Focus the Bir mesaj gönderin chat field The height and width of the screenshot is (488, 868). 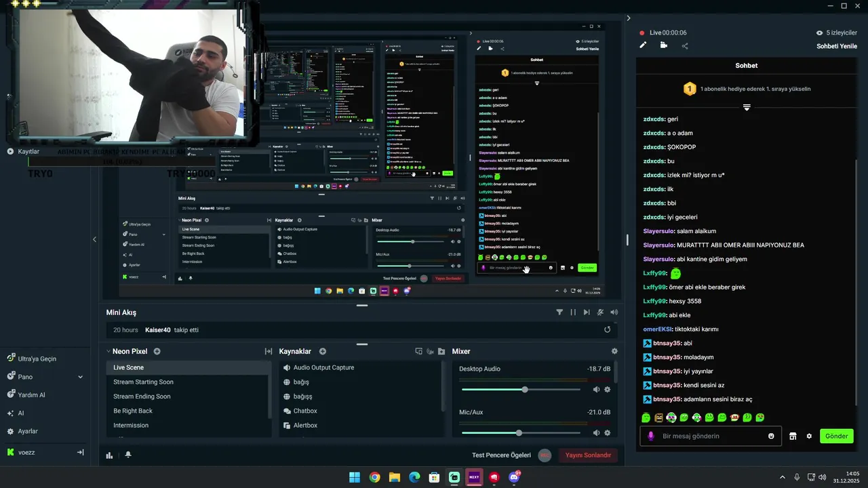(711, 436)
